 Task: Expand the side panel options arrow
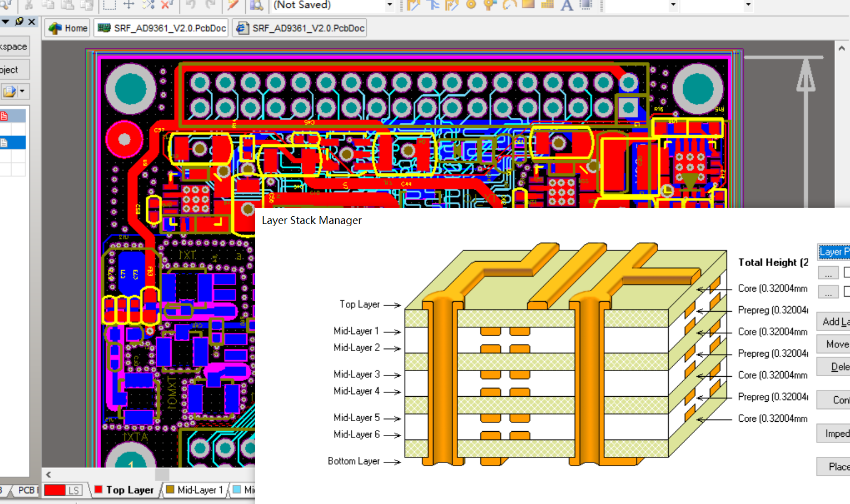5,21
